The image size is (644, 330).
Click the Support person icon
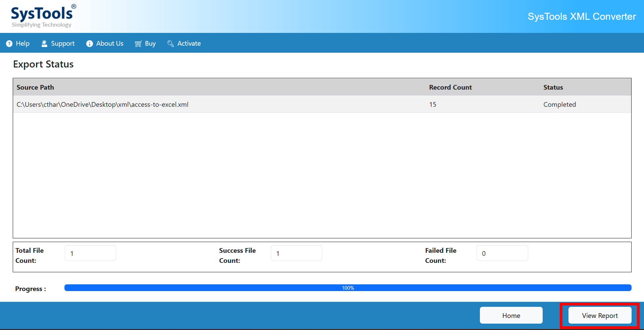coord(44,44)
